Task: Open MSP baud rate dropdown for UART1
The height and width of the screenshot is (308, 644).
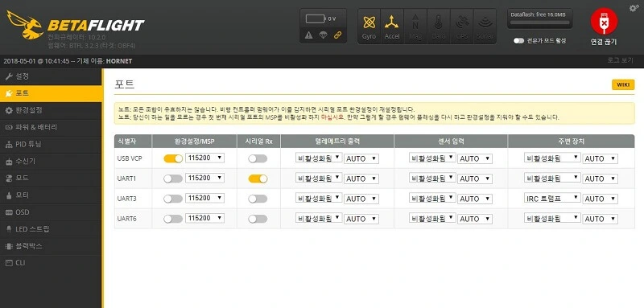Action: pos(204,178)
